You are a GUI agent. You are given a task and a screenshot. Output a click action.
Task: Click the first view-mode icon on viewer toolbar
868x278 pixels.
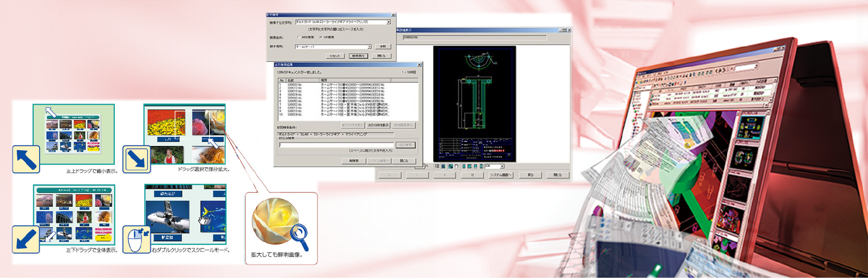(x=437, y=166)
